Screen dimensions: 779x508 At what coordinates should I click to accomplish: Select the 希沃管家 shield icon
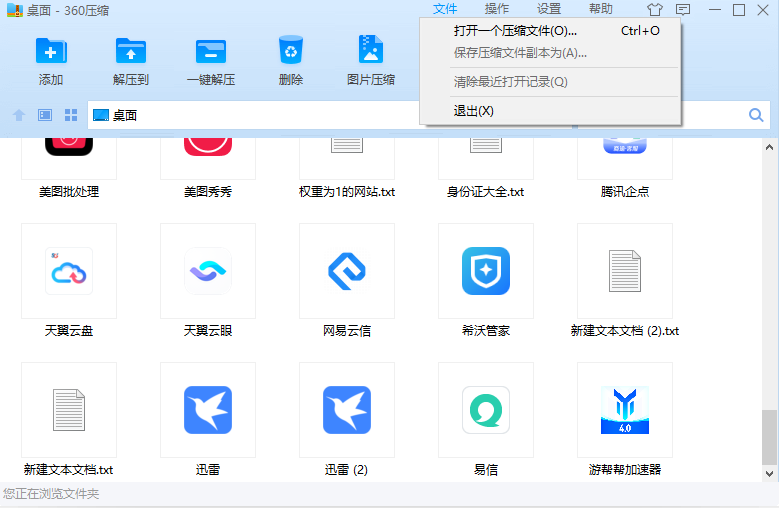tap(486, 271)
